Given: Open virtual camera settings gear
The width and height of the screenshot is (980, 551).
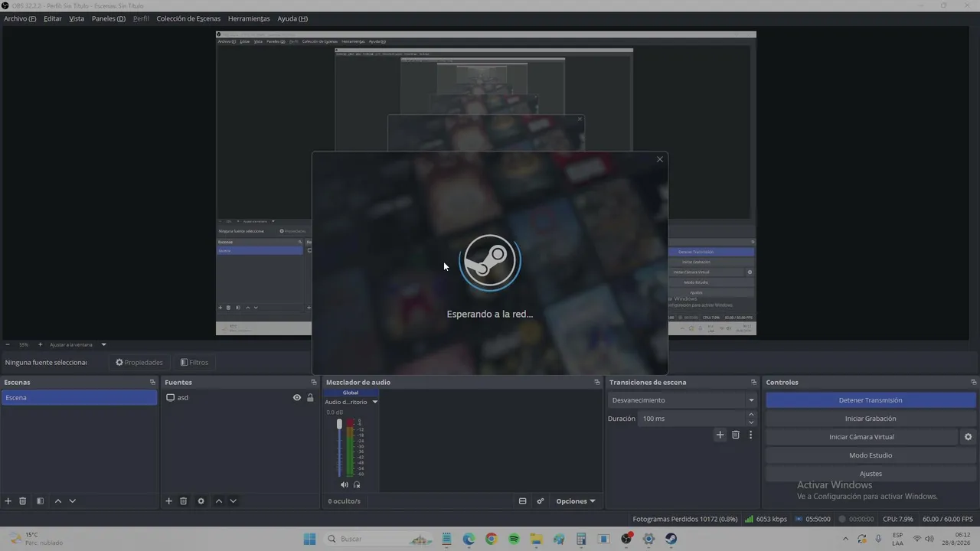Looking at the screenshot, I should coord(968,437).
